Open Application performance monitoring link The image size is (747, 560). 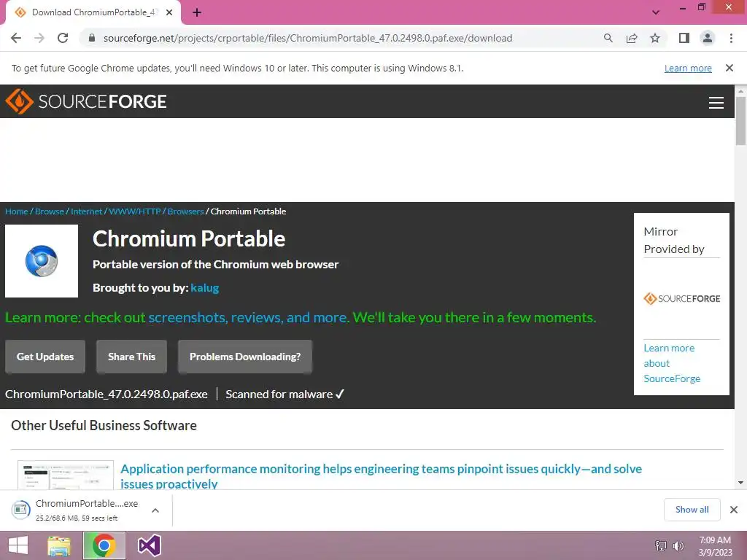381,476
